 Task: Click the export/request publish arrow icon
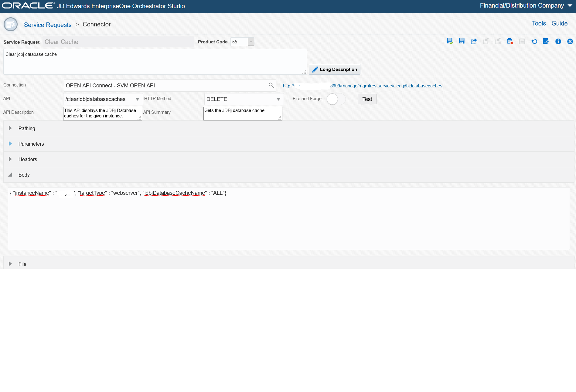(x=474, y=41)
